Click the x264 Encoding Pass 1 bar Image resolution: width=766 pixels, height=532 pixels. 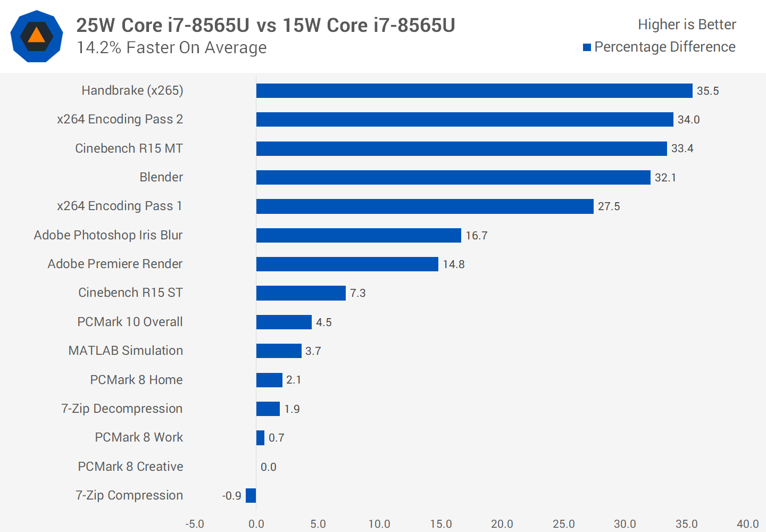coord(424,206)
